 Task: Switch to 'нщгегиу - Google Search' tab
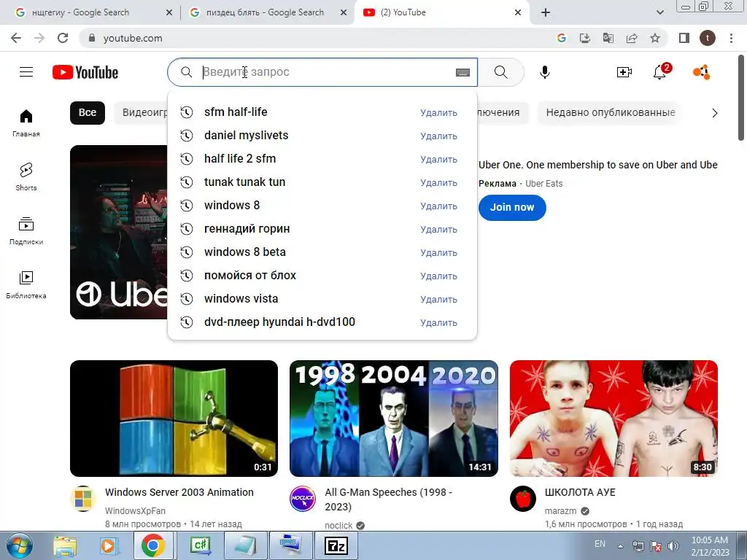tap(89, 12)
